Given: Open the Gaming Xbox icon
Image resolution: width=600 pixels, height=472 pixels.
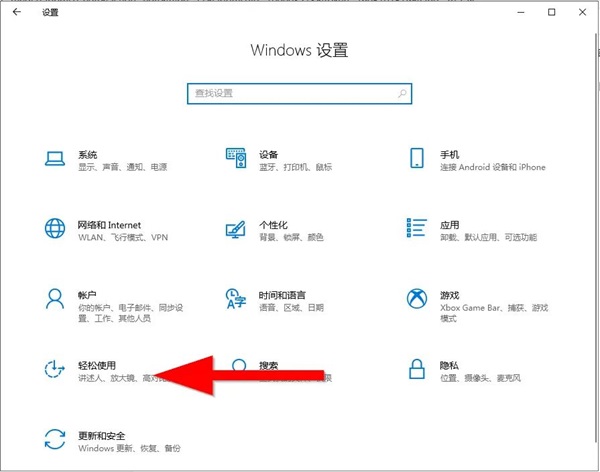Looking at the screenshot, I should (x=417, y=299).
